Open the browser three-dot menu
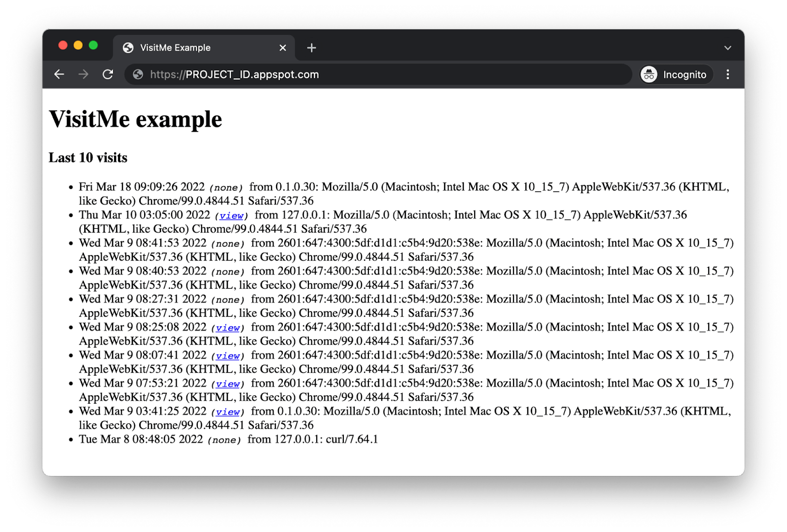 (x=727, y=74)
